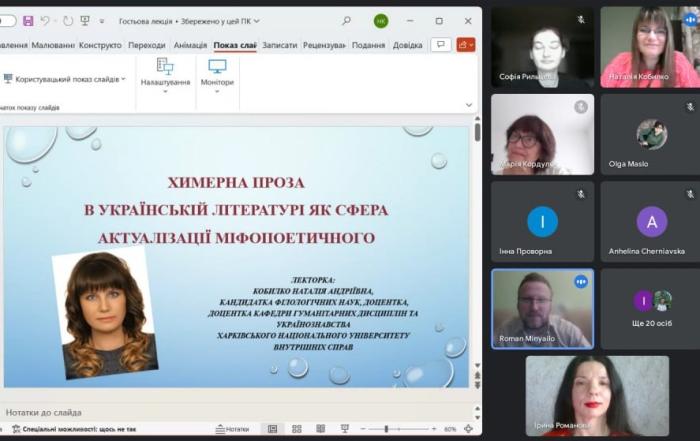Click speaking indicator on Наталія Кобилко tile
Image resolution: width=700 pixels, height=441 pixels.
690,19
